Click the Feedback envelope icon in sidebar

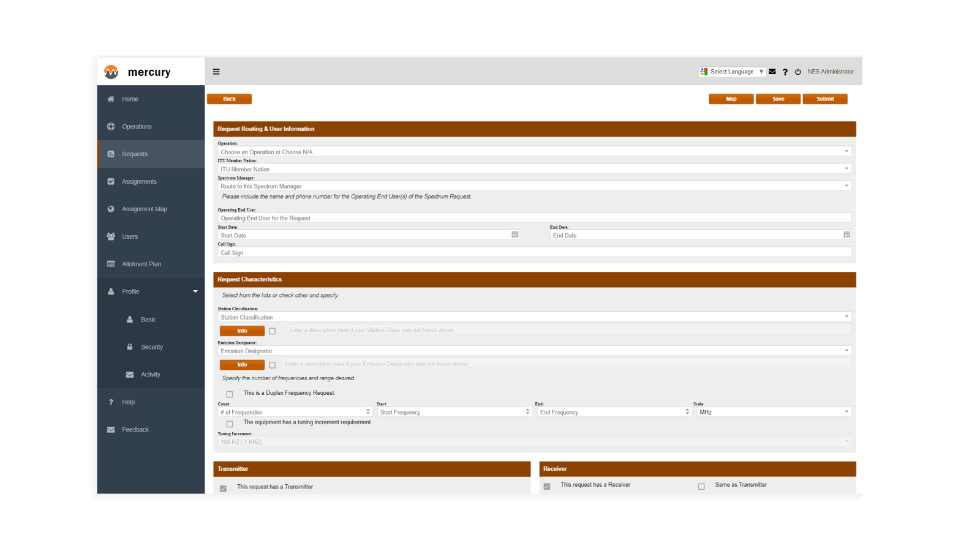[x=111, y=430]
